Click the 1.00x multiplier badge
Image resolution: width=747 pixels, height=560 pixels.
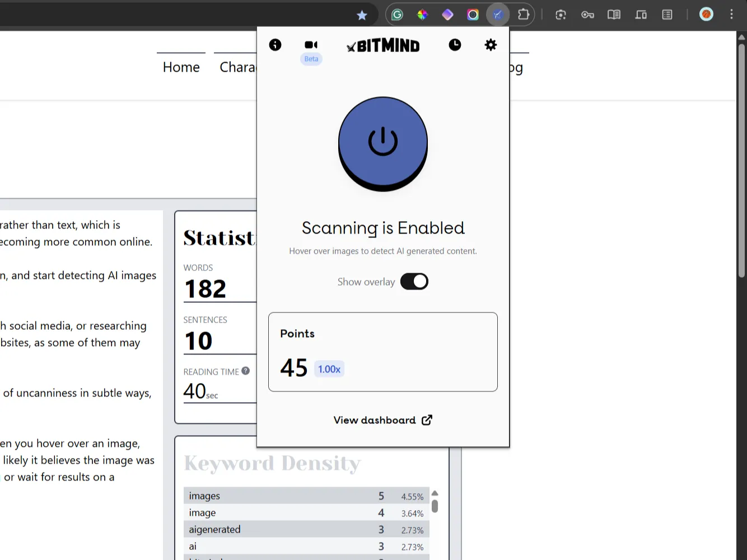[x=329, y=368]
